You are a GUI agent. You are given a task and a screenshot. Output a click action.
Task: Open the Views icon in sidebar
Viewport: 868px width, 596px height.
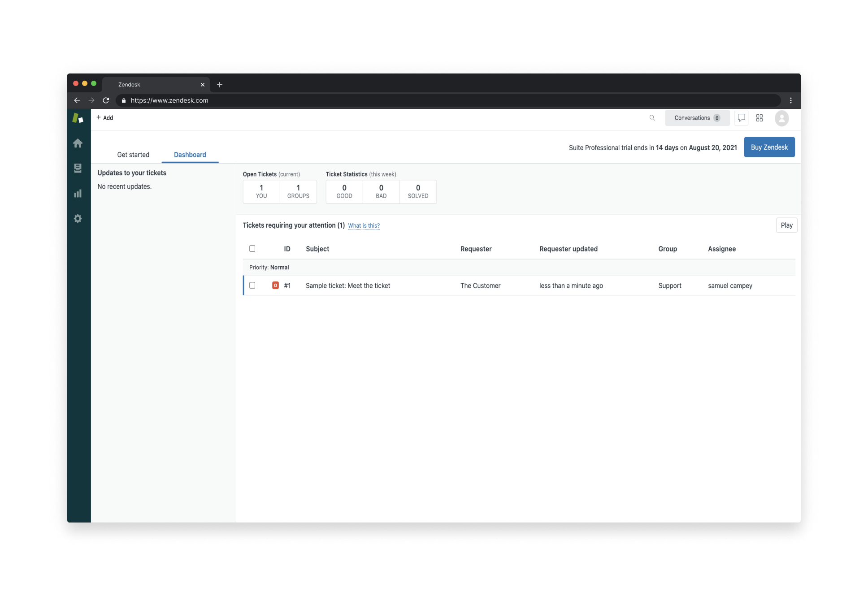[x=78, y=168]
